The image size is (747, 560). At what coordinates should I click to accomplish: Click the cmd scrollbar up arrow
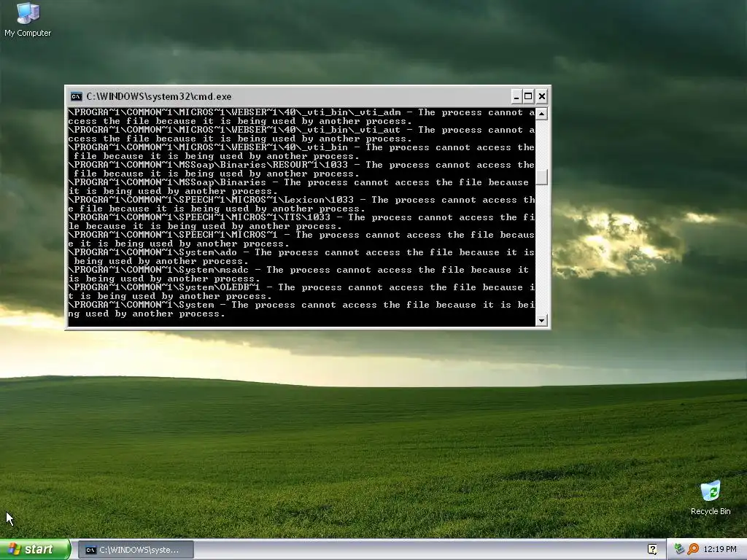(x=541, y=114)
